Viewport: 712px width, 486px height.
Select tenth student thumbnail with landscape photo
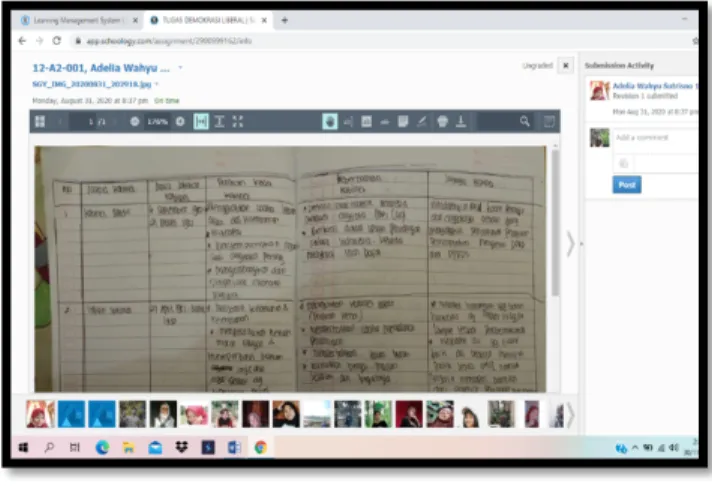pyautogui.click(x=317, y=414)
